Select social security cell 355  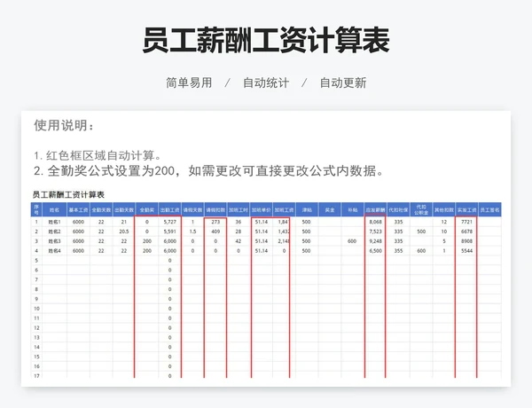398,251
